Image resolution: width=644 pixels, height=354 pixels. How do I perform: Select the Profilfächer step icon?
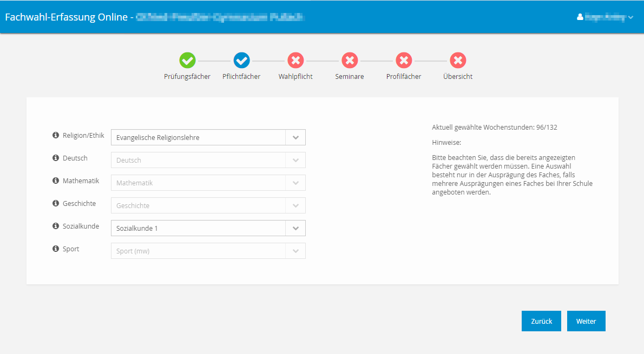[x=404, y=61]
